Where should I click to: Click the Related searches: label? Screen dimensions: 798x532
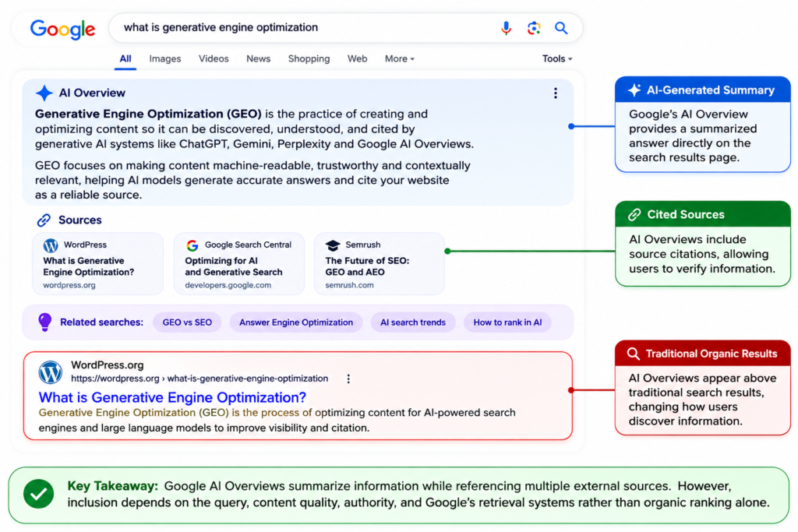click(102, 322)
